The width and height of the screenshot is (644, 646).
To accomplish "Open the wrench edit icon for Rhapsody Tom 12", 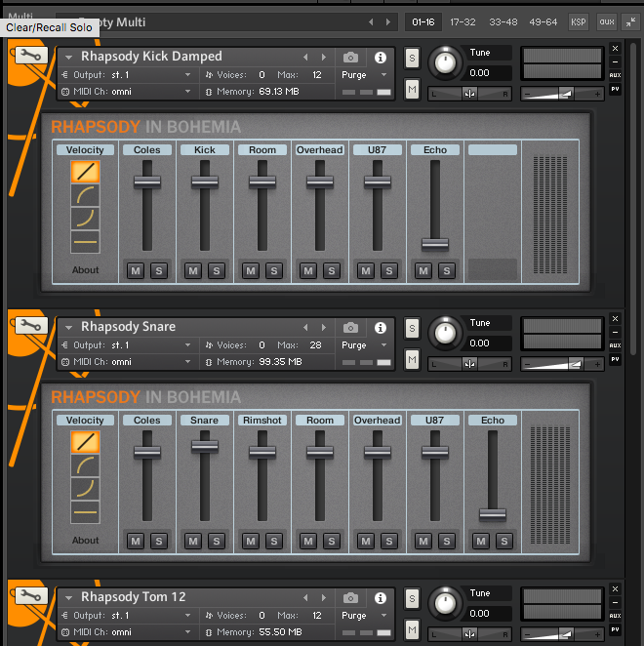I will pos(31,596).
